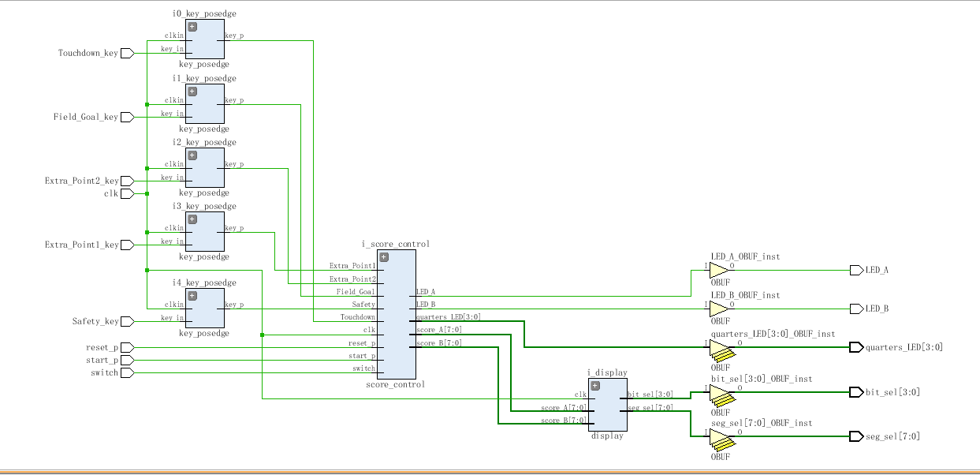The height and width of the screenshot is (475, 980).
Task: Click the quarters_LED[3:0]_OBUF_inst instance label
Action: pos(773,334)
